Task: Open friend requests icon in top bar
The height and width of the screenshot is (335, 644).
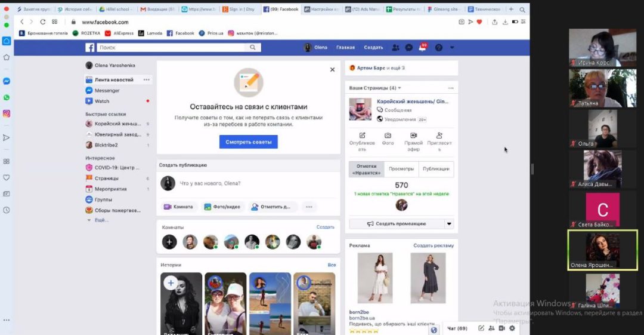Action: pyautogui.click(x=395, y=48)
